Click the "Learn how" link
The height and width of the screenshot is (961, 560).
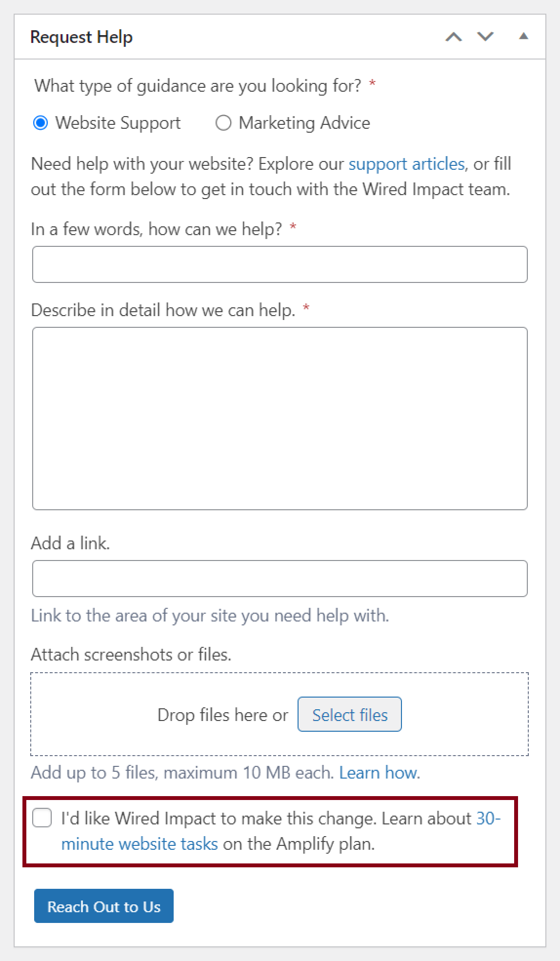378,772
